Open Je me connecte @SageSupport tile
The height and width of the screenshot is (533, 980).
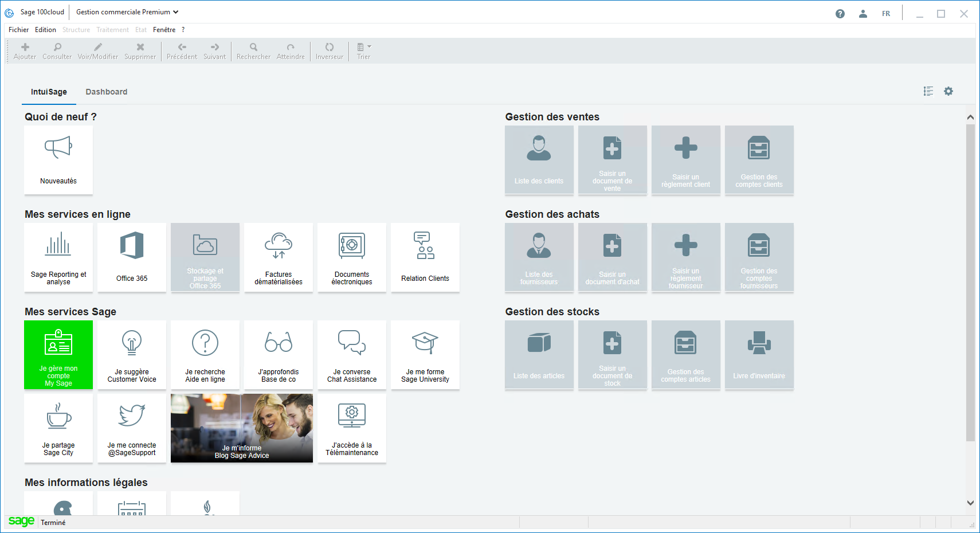click(132, 428)
